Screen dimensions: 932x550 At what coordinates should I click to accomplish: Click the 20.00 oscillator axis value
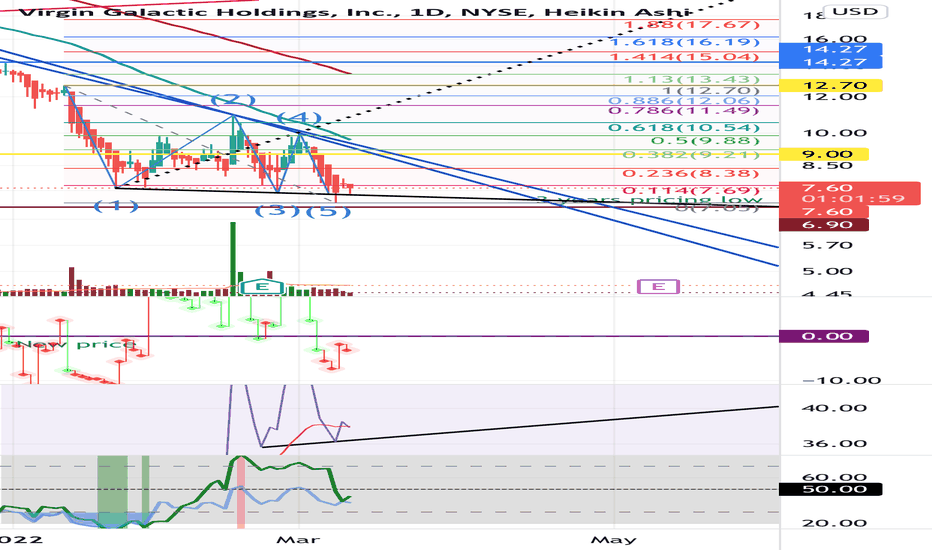pos(835,523)
